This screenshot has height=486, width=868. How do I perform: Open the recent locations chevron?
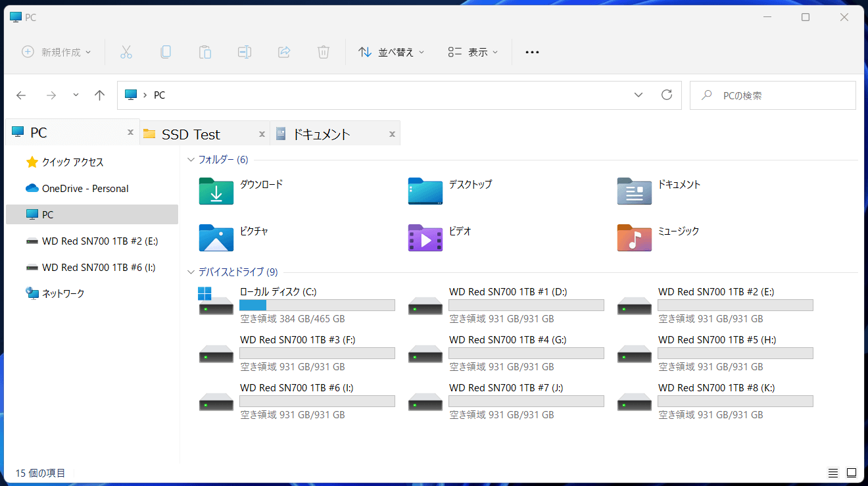[76, 95]
